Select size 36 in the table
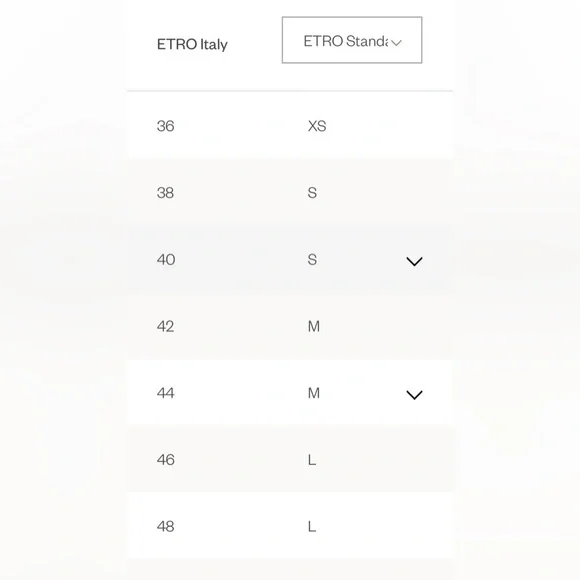Viewport: 580px width, 580px height. click(165, 126)
